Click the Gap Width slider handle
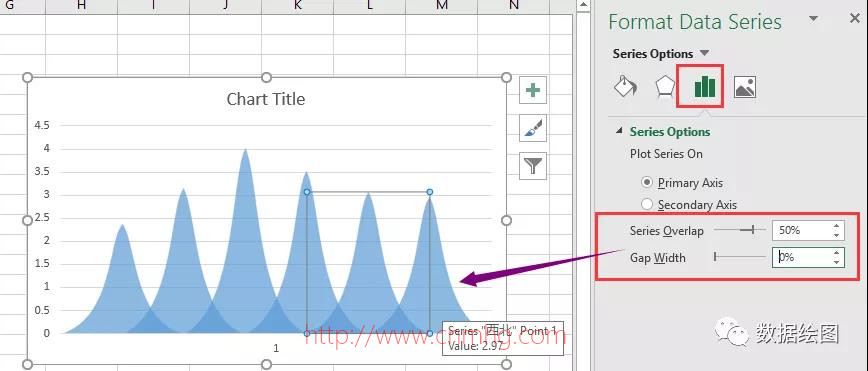The height and width of the screenshot is (371, 868). [715, 256]
